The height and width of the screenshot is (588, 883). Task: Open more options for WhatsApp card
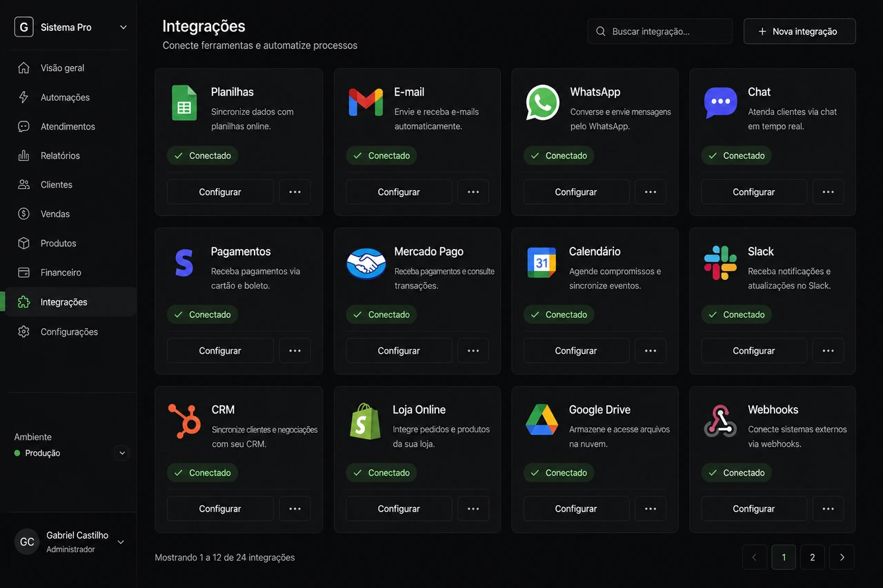[x=651, y=192]
